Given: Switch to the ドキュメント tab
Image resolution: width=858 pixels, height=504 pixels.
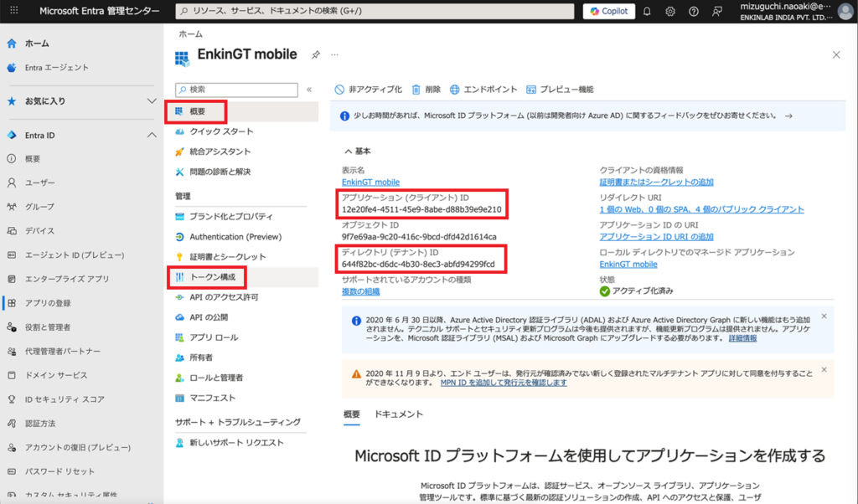Looking at the screenshot, I should coord(398,414).
